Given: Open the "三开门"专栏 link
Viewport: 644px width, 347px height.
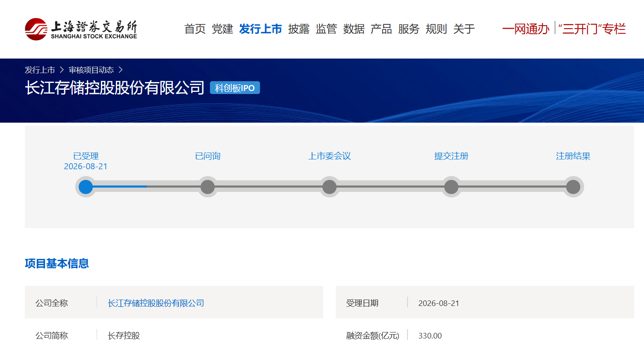Looking at the screenshot, I should (592, 29).
